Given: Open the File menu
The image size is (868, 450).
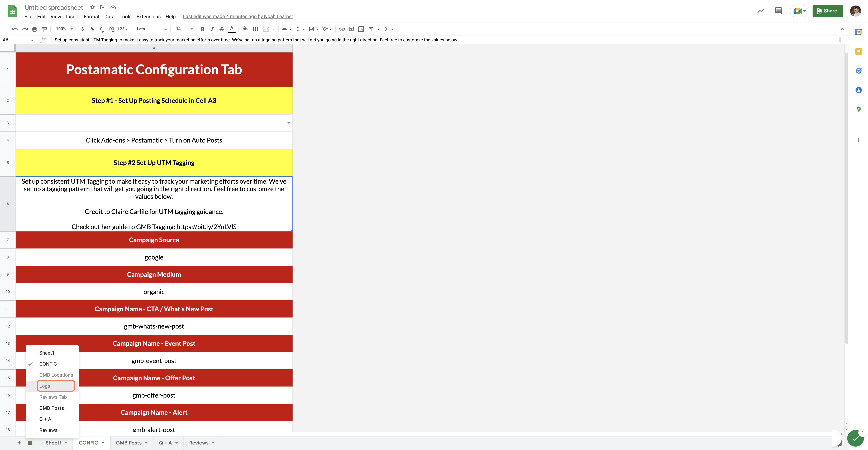Looking at the screenshot, I should (x=28, y=17).
